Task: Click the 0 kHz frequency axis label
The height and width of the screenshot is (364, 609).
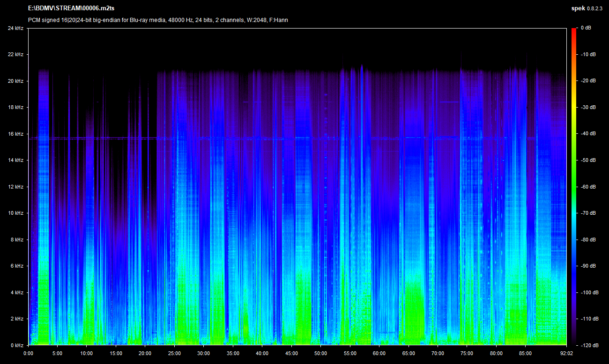Action: (16, 345)
